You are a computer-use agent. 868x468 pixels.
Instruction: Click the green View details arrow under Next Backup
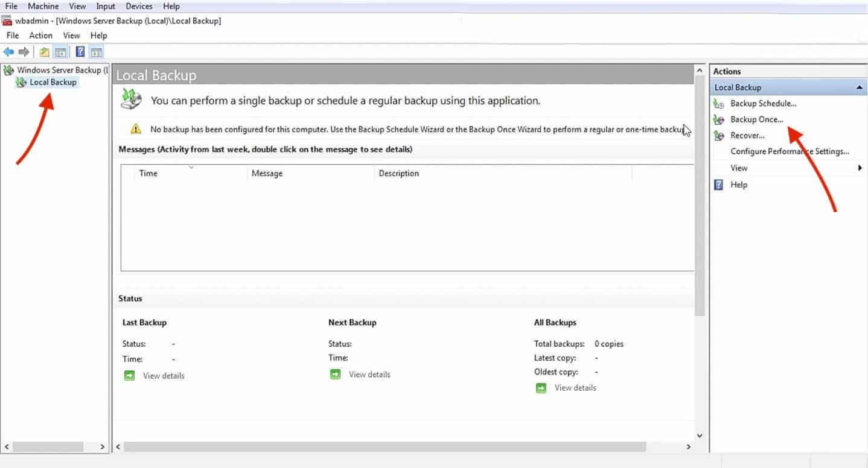[x=336, y=375]
